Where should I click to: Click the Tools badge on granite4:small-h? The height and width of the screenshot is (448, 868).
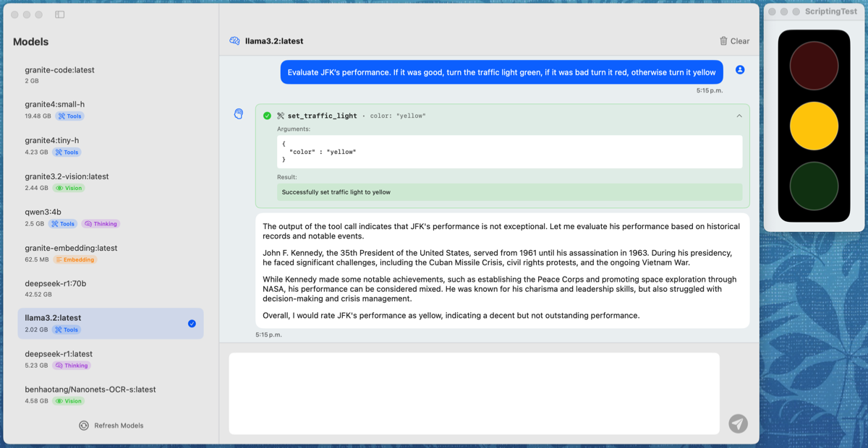tap(70, 116)
